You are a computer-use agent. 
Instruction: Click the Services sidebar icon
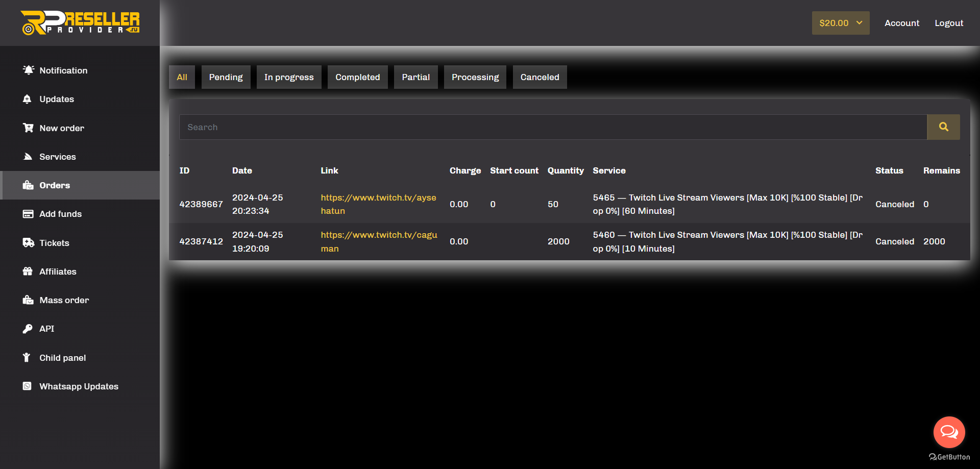[x=28, y=157]
